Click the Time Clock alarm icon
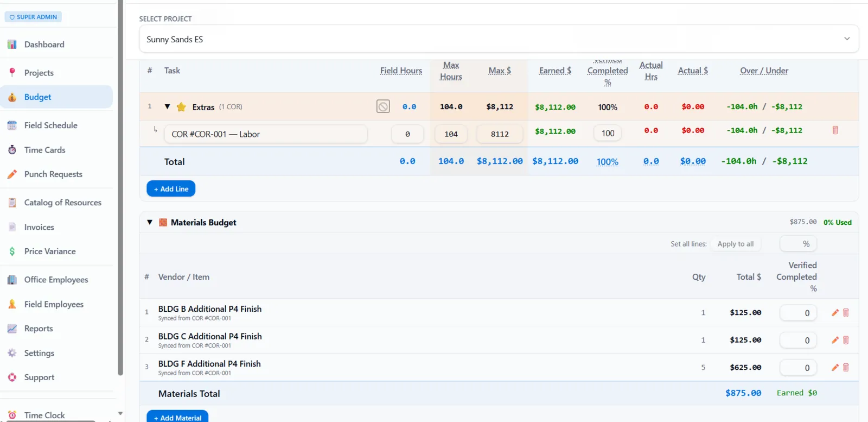The image size is (868, 422). 12,415
